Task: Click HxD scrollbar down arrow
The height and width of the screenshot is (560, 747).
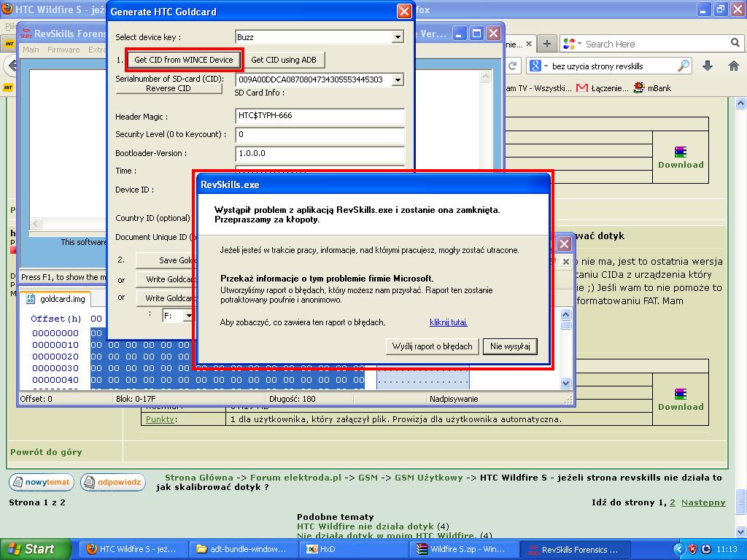Action: coord(565,383)
